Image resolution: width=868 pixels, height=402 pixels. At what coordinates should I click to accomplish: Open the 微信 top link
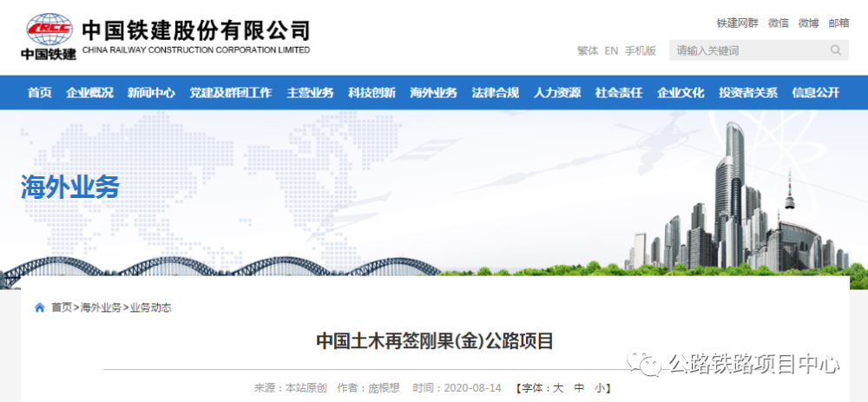(x=779, y=23)
